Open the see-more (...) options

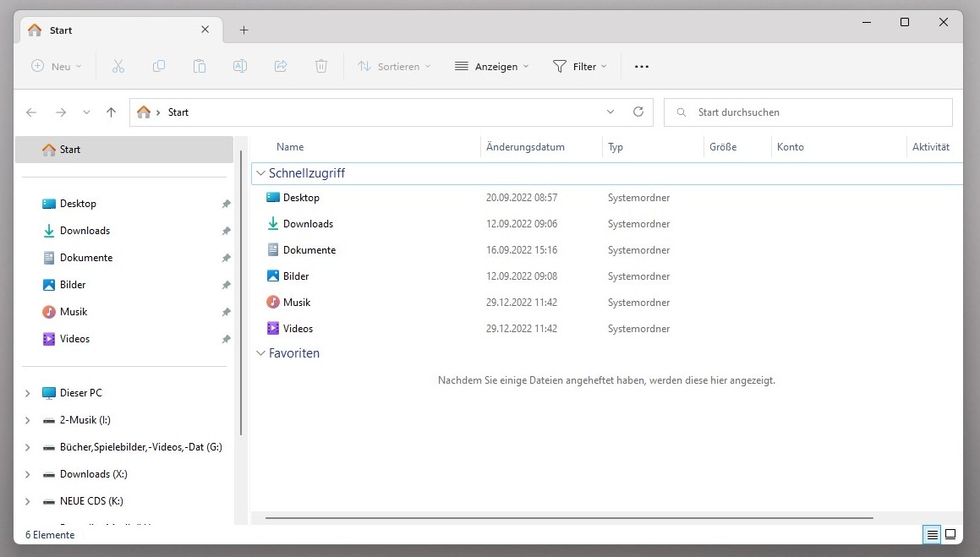click(641, 66)
